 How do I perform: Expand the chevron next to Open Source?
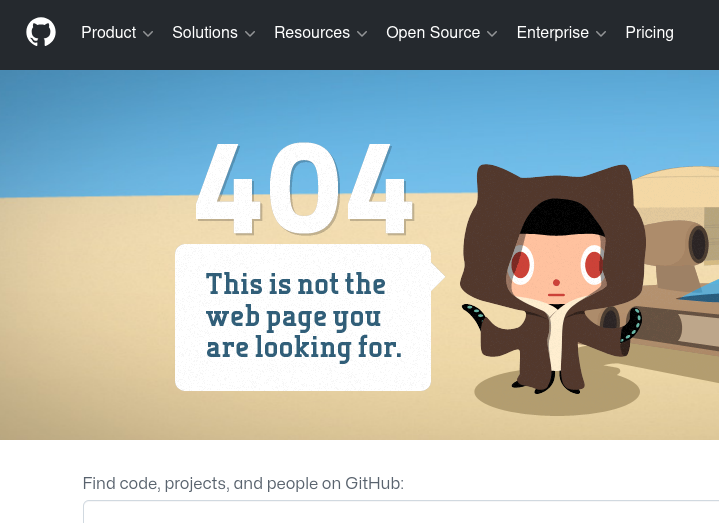point(492,33)
